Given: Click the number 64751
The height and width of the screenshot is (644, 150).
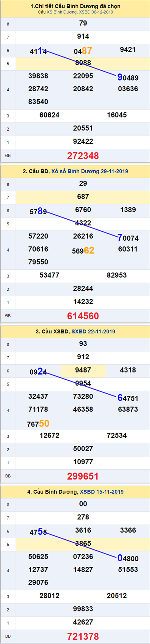Looking at the screenshot, I should click(128, 398).
